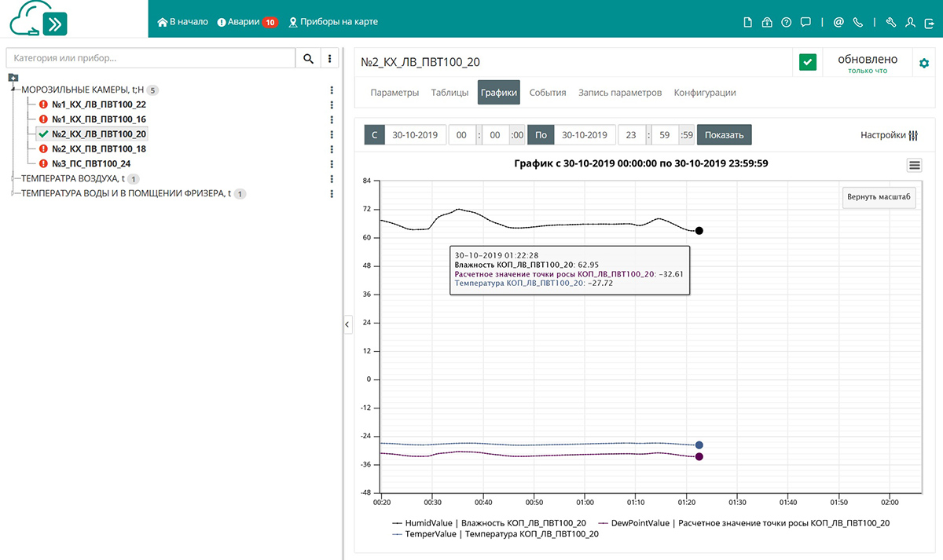Click the email @ contact icon

pos(838,23)
